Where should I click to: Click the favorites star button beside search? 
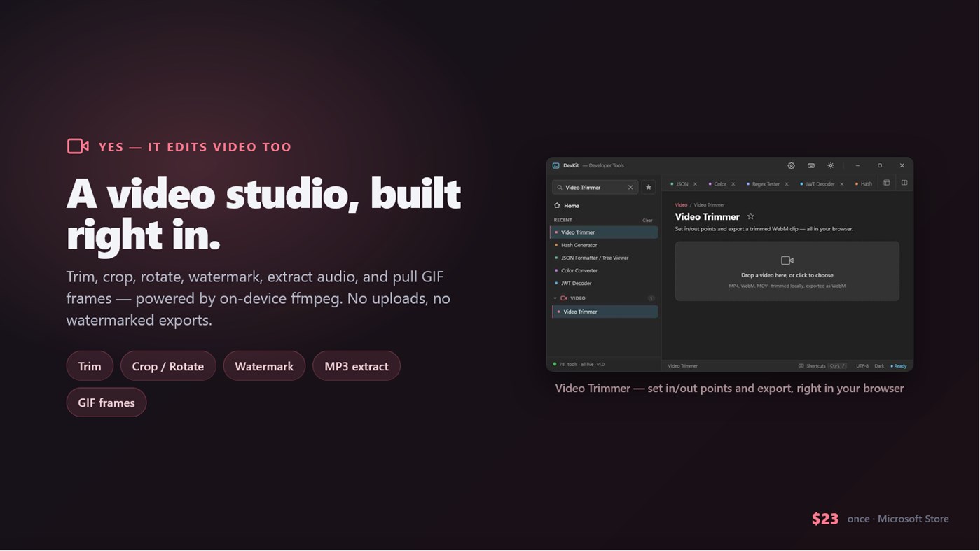tap(649, 188)
